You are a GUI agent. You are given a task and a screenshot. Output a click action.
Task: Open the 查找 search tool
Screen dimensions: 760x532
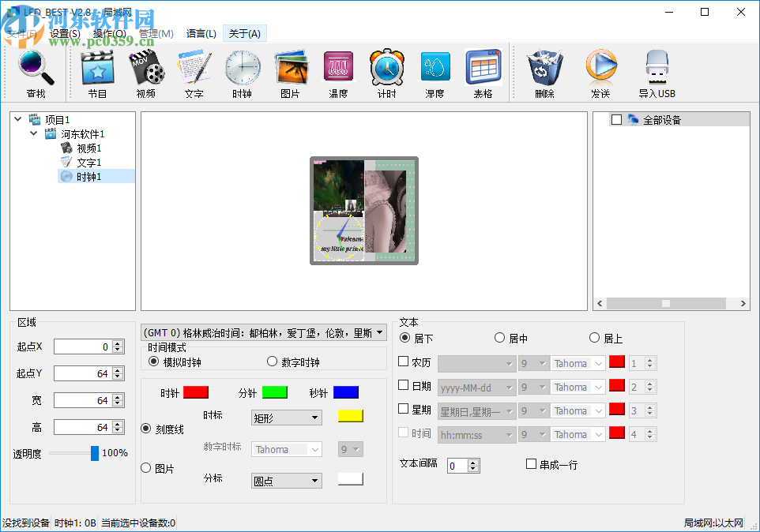tap(35, 71)
